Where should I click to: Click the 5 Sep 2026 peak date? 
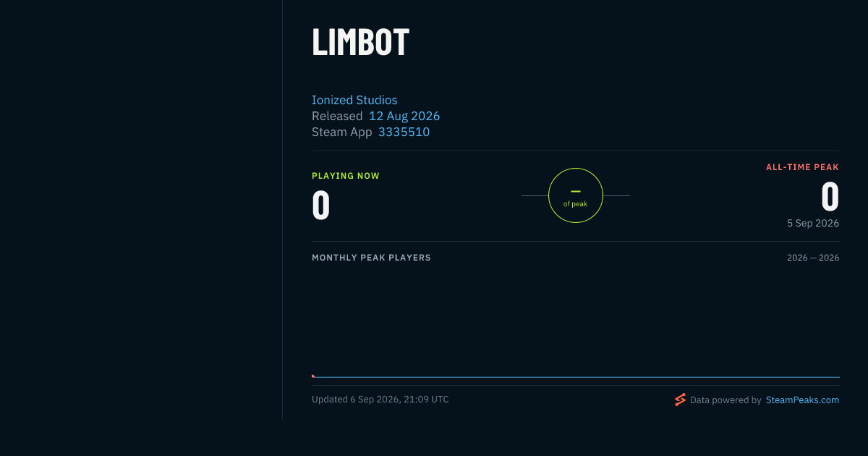tap(813, 223)
